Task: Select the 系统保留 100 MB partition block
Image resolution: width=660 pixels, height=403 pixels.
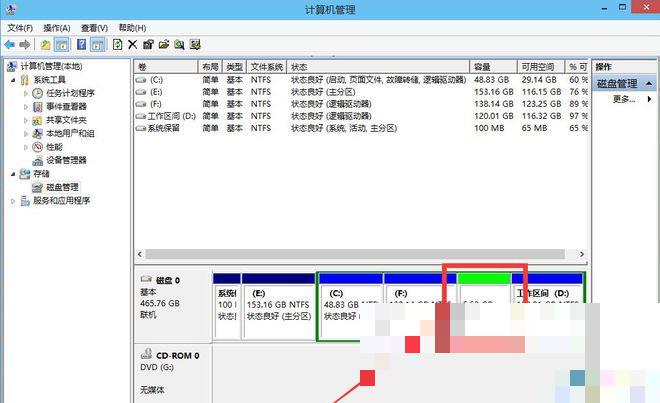Action: point(226,306)
